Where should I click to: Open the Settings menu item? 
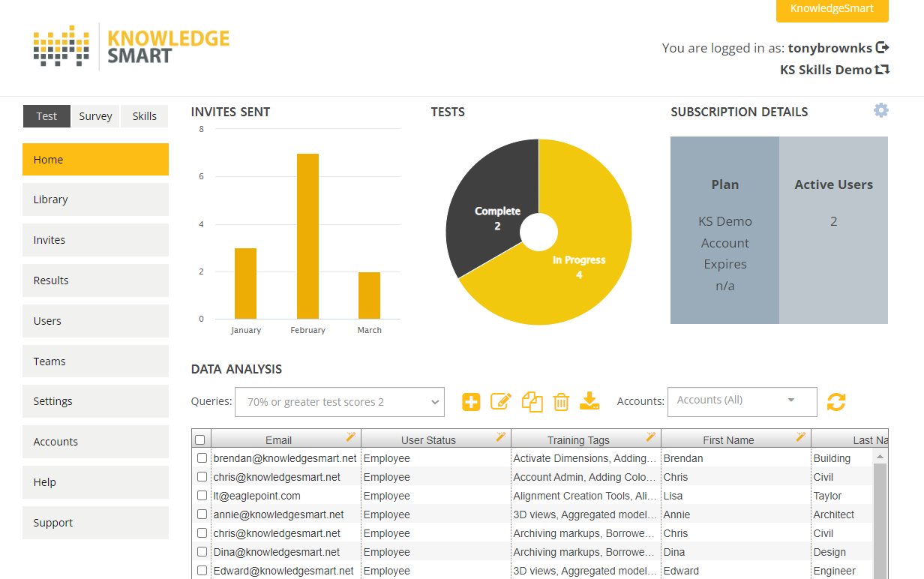pyautogui.click(x=95, y=401)
